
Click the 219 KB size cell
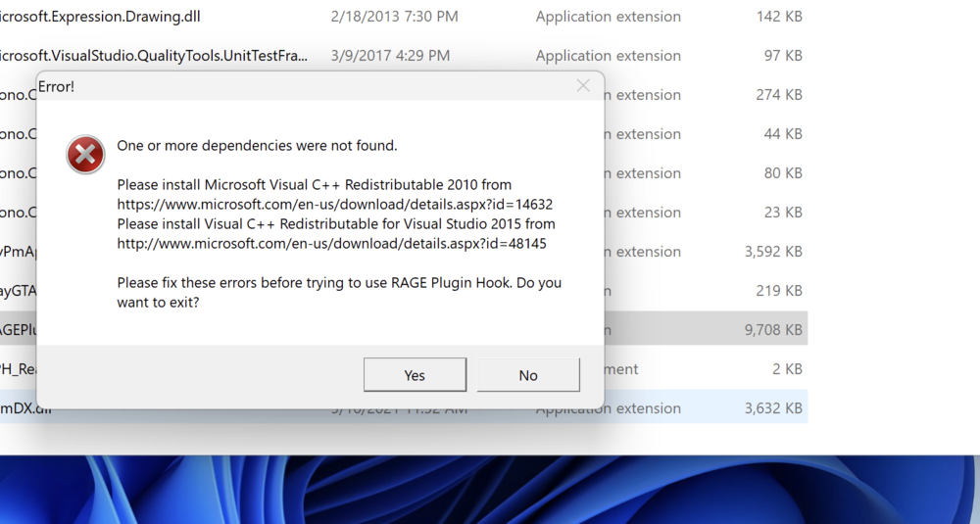779,291
